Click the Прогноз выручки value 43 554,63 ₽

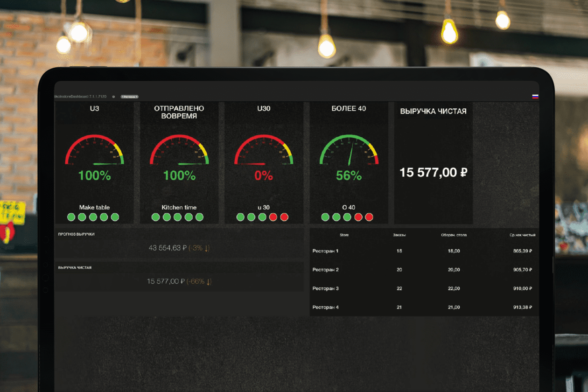167,248
